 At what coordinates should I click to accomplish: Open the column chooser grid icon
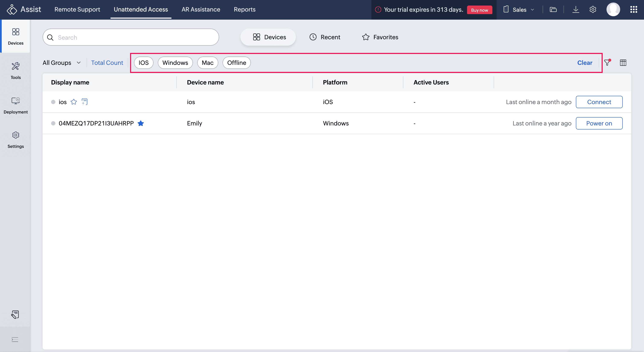tap(623, 63)
